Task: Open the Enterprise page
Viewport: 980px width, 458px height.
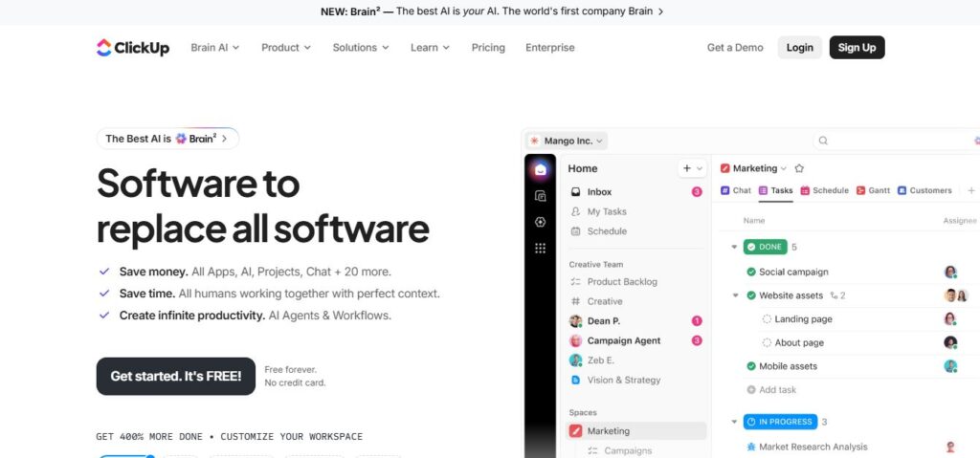Action: (x=550, y=48)
